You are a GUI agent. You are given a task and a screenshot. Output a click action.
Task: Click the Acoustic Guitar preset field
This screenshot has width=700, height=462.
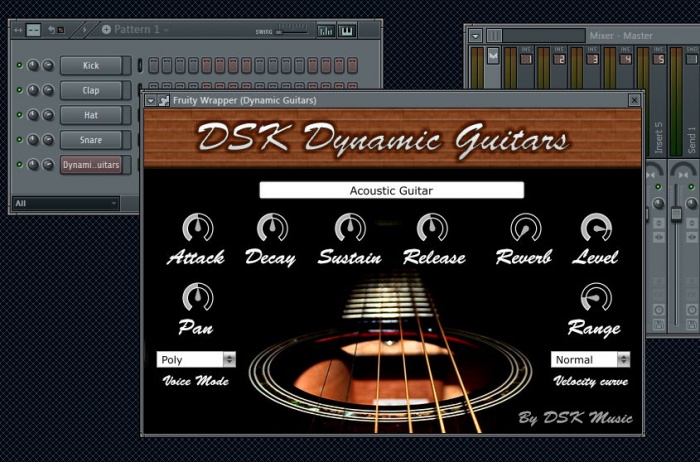[x=392, y=191]
